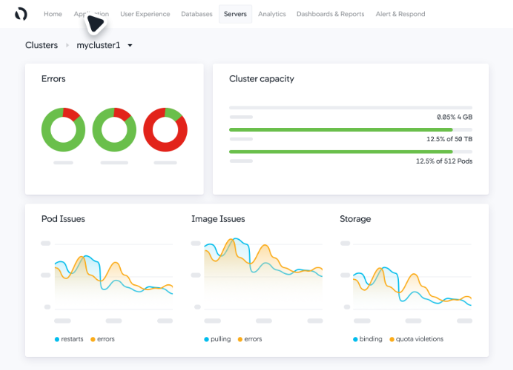513x370 pixels.
Task: Click the AppDynamics logo icon
Action: click(x=21, y=14)
